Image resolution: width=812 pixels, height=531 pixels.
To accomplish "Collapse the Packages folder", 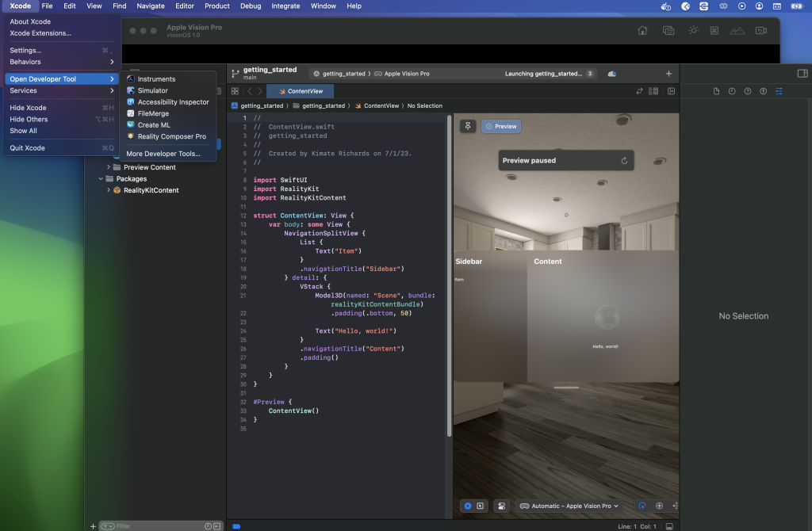I will (x=100, y=178).
